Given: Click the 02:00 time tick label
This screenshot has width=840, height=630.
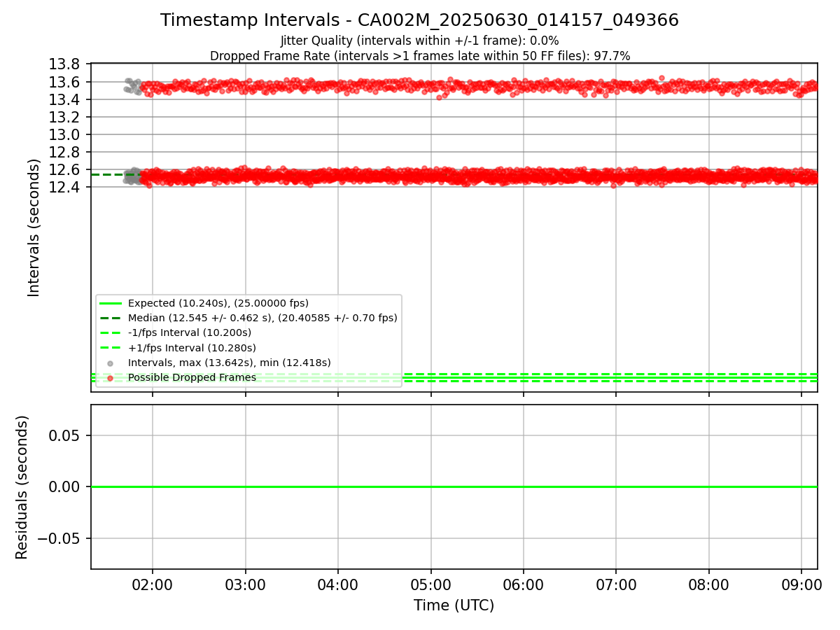Looking at the screenshot, I should (153, 584).
